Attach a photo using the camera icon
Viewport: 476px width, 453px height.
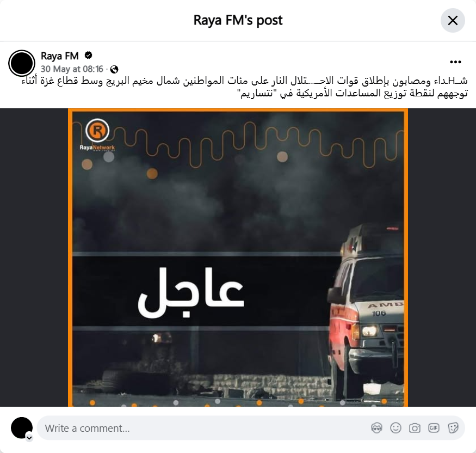point(415,428)
